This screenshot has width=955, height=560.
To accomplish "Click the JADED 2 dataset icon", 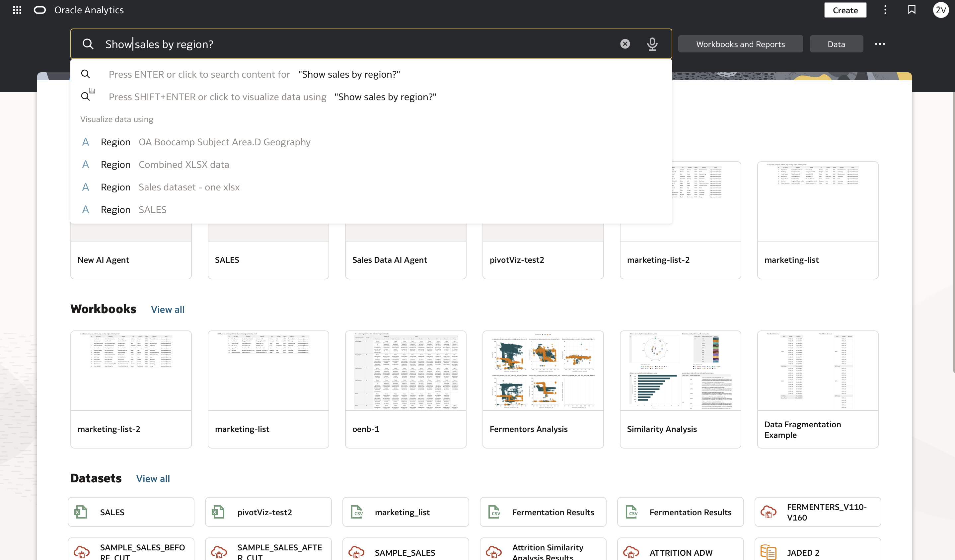I will pos(768,552).
